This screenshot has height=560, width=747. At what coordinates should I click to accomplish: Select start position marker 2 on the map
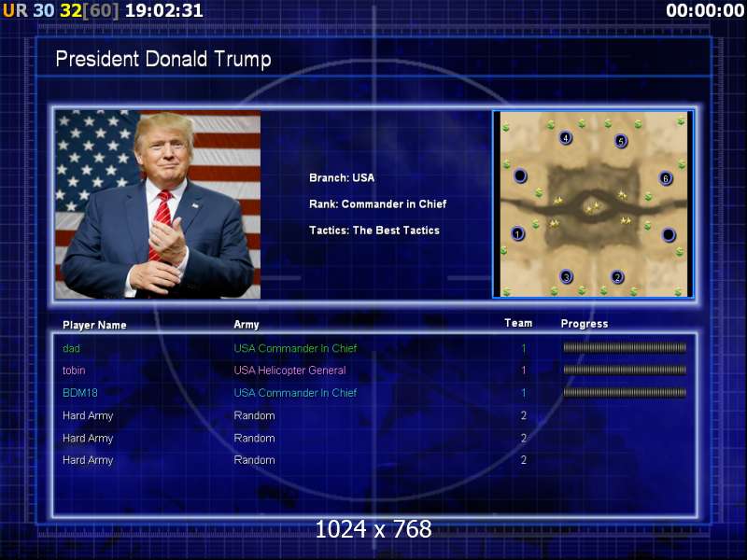(617, 277)
